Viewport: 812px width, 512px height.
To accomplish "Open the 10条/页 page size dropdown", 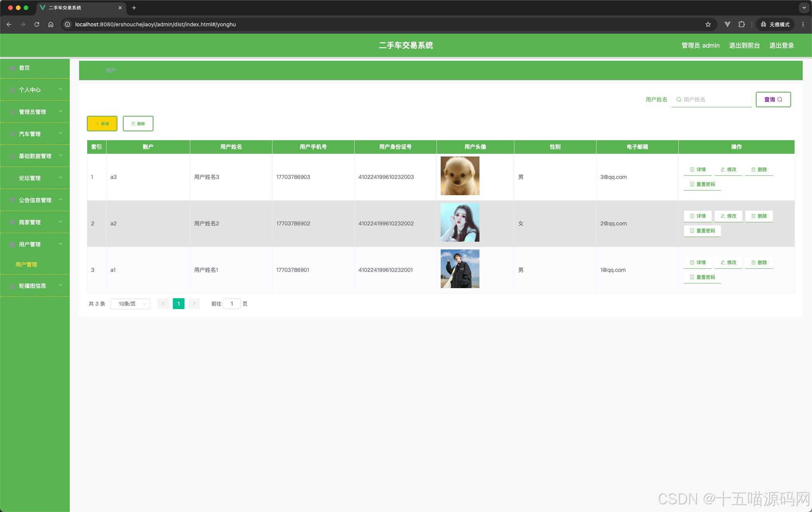I will 130,304.
